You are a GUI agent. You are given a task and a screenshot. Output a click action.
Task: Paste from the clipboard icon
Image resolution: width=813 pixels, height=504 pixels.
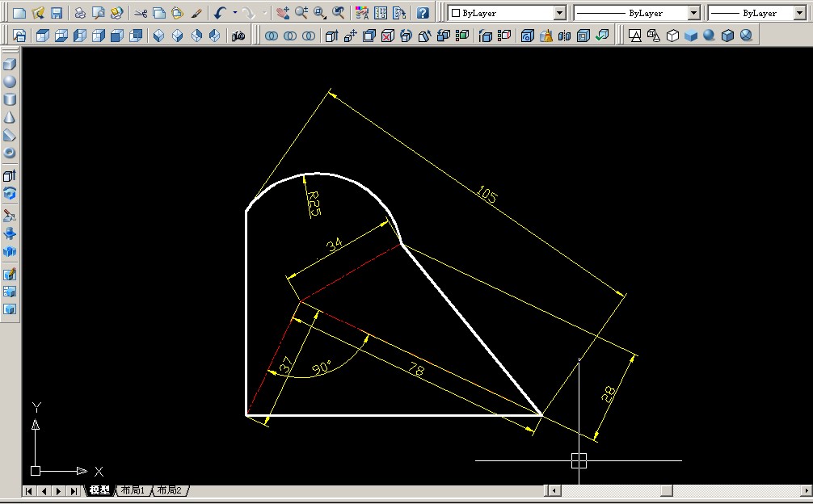(177, 13)
